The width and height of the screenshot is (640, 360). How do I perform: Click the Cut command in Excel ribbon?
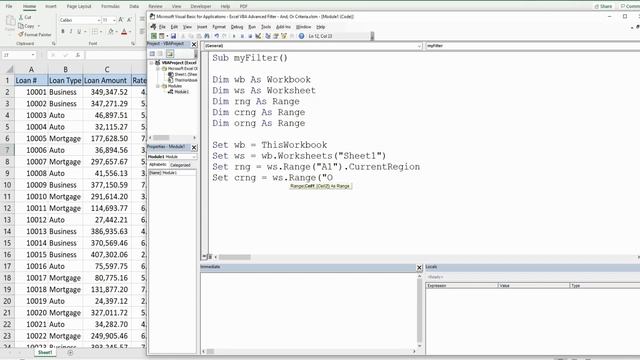(25, 17)
